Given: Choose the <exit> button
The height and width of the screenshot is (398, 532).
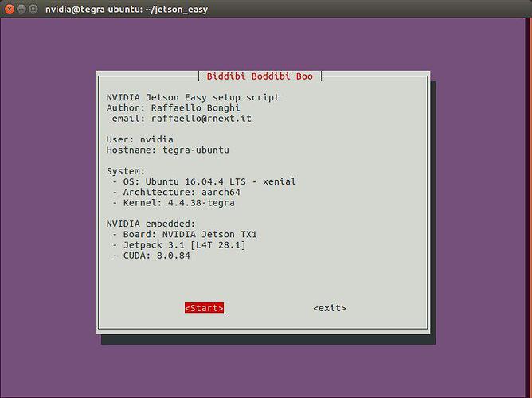Looking at the screenshot, I should click(330, 308).
